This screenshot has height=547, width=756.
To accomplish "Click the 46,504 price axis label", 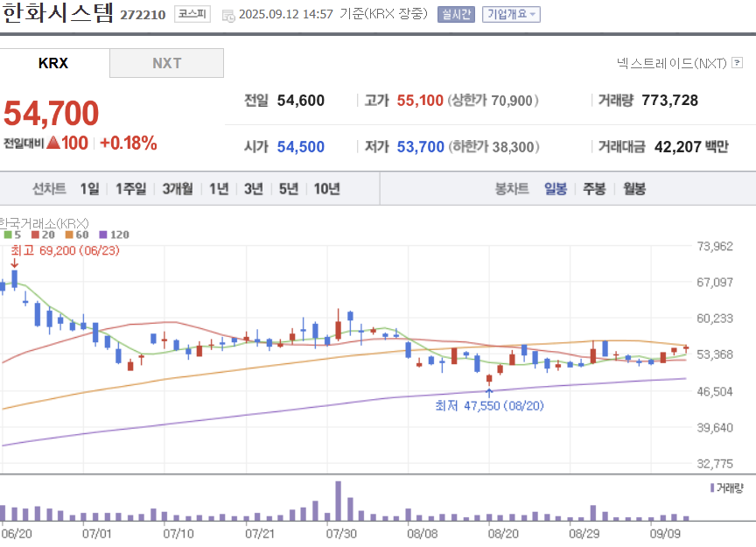I will 715,391.
